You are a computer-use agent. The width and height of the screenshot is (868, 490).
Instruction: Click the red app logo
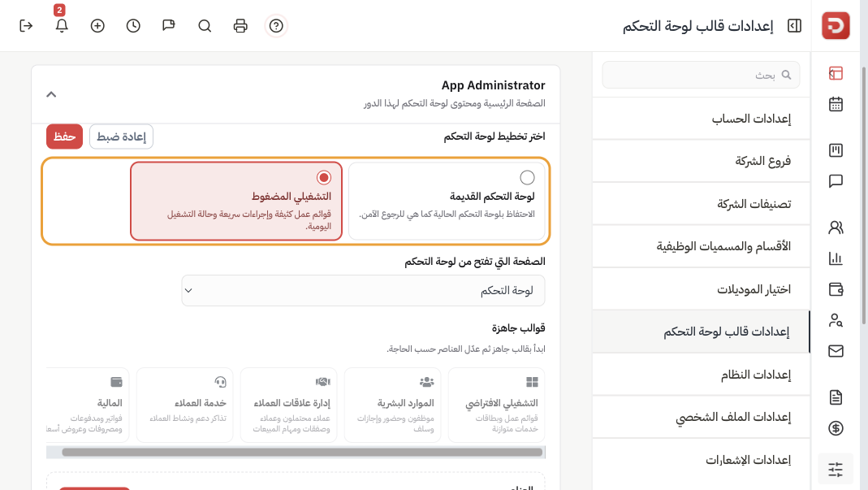[836, 25]
